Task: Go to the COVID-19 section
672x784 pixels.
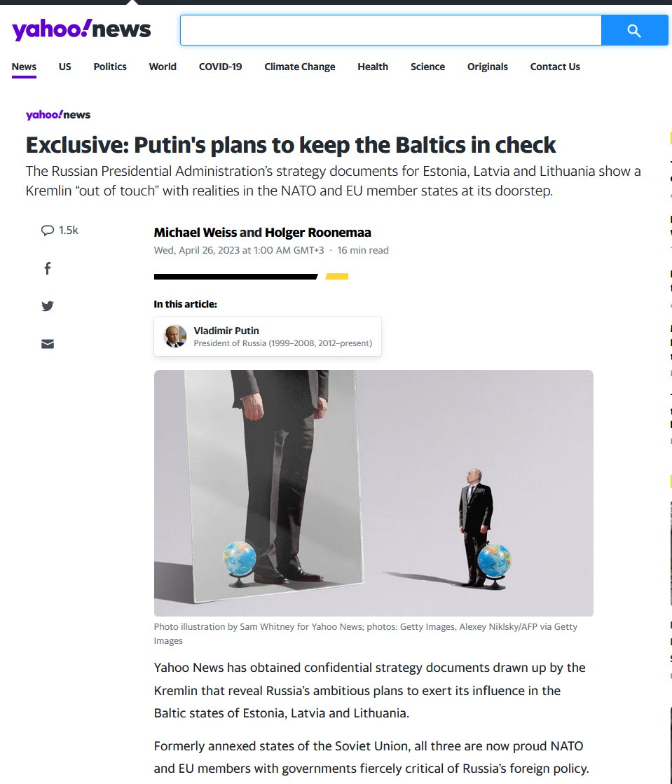Action: pyautogui.click(x=221, y=67)
